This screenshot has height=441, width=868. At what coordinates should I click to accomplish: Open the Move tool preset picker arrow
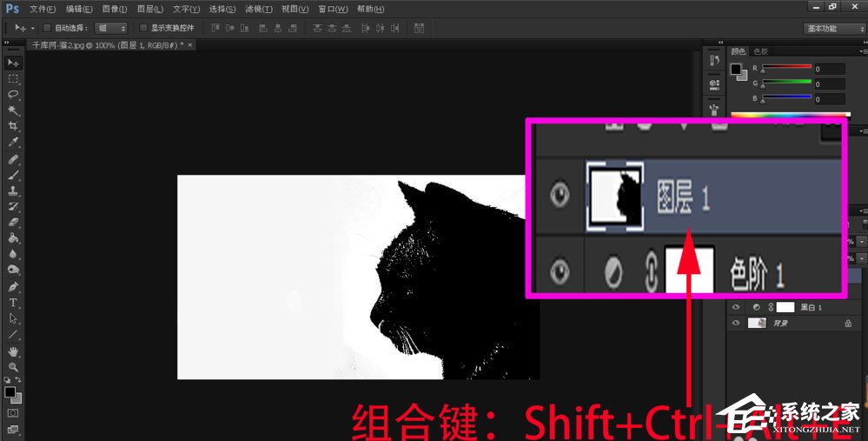coord(32,28)
